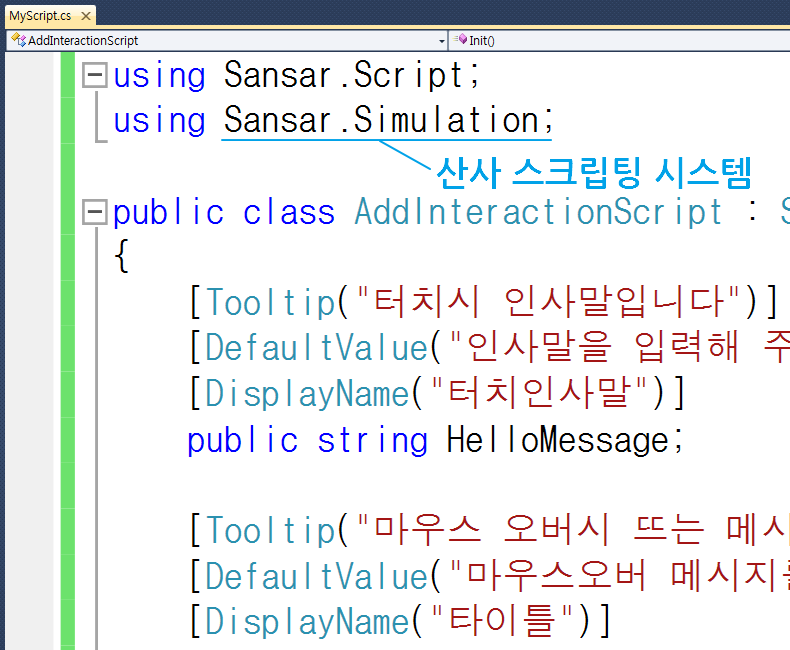Click the AddInteractionScript class icon

19,40
